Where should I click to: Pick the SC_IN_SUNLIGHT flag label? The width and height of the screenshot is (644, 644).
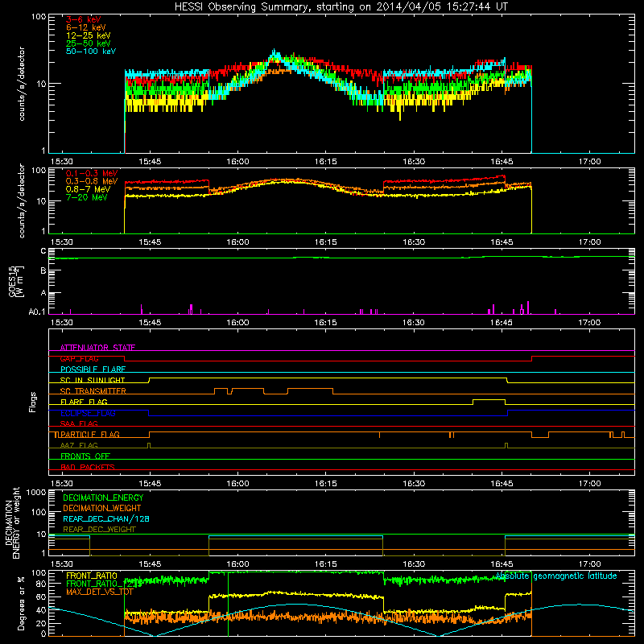[x=93, y=380]
